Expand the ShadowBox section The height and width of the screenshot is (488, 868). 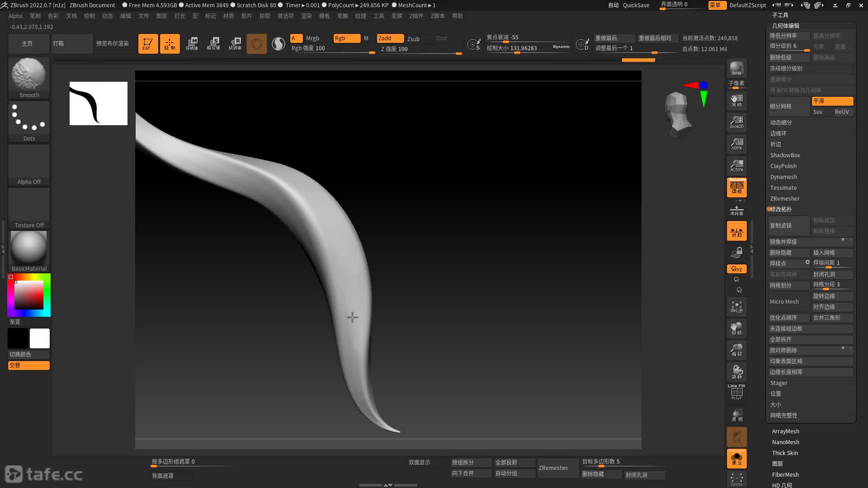coord(785,155)
